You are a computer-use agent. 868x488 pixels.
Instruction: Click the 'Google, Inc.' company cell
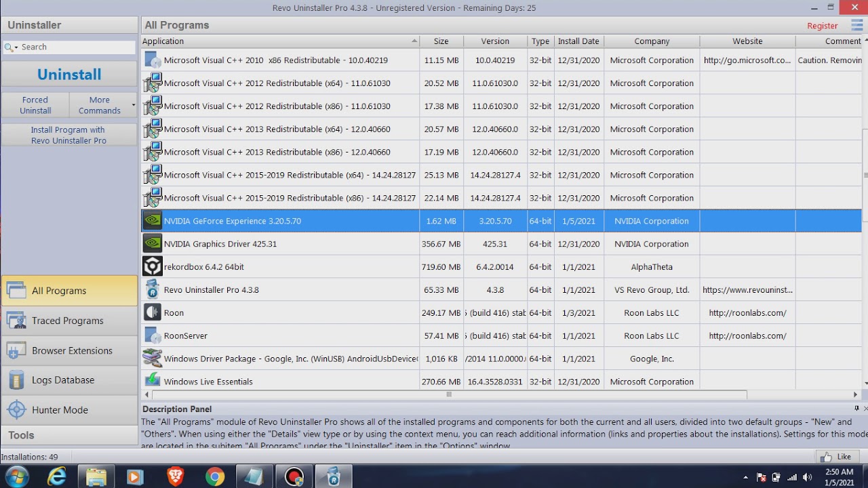click(x=652, y=359)
